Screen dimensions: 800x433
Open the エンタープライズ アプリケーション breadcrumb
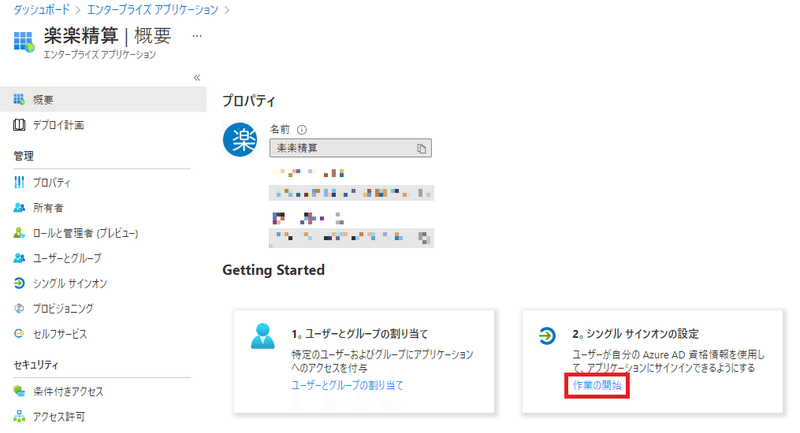pos(153,9)
